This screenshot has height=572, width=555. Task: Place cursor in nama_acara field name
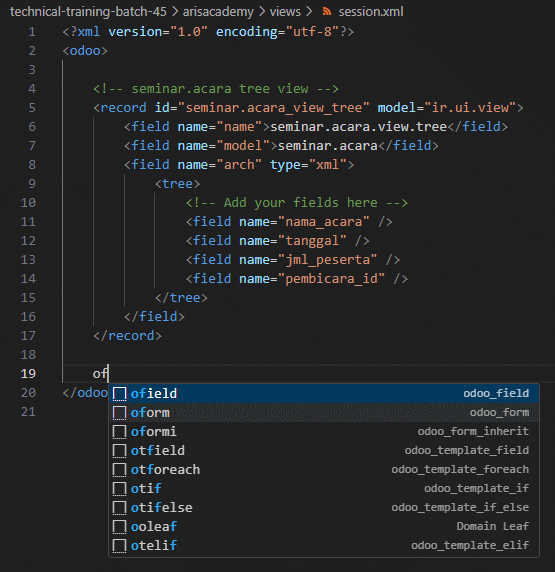pos(324,221)
